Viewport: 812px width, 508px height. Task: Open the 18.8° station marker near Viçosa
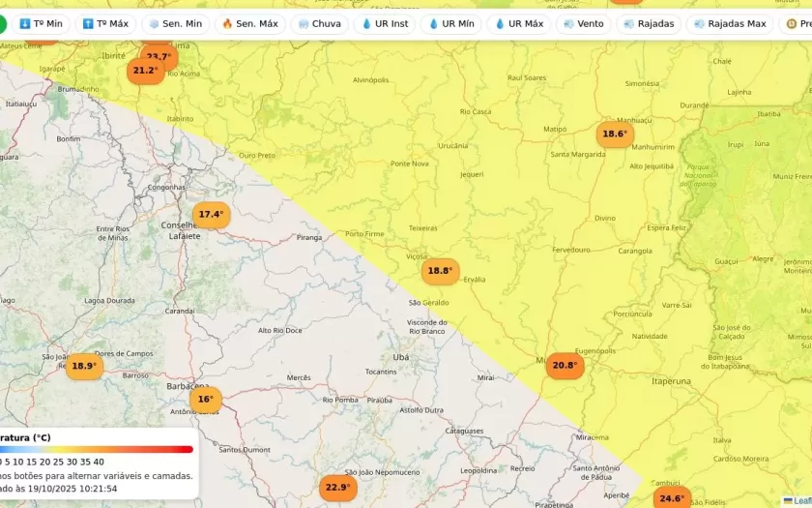pyautogui.click(x=440, y=271)
